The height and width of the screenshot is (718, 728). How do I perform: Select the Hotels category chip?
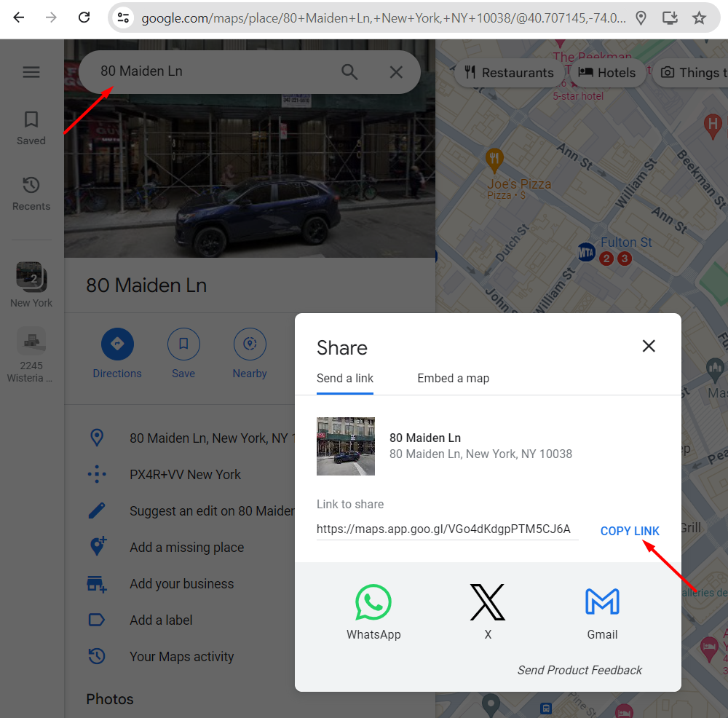coord(607,72)
